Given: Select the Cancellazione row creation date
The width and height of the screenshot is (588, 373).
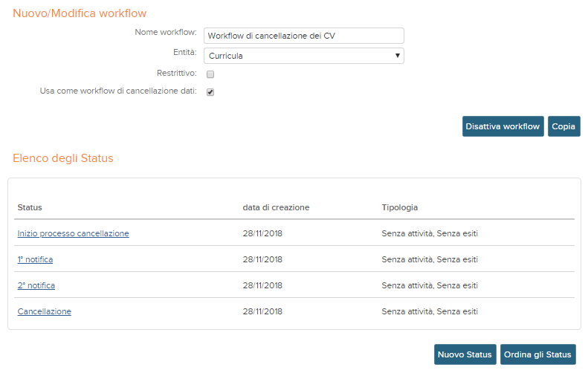Looking at the screenshot, I should [x=262, y=311].
